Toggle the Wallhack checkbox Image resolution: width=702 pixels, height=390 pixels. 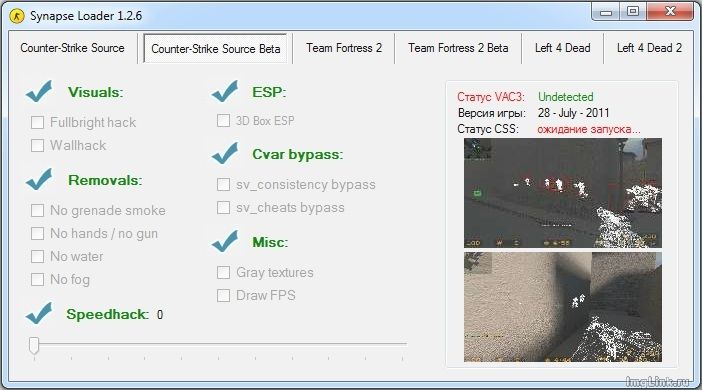37,145
